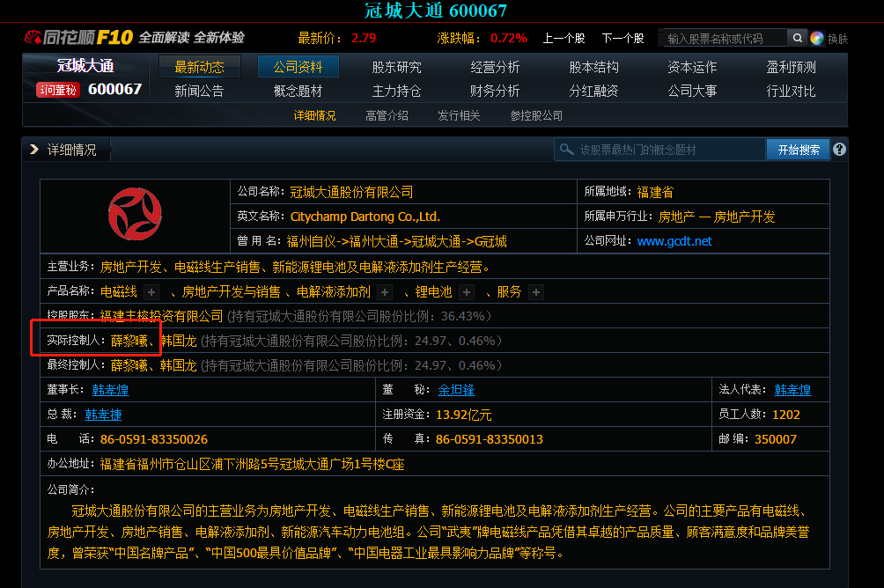The width and height of the screenshot is (884, 588).
Task: Open the 换肤 color wheel skin switcher
Action: (816, 37)
